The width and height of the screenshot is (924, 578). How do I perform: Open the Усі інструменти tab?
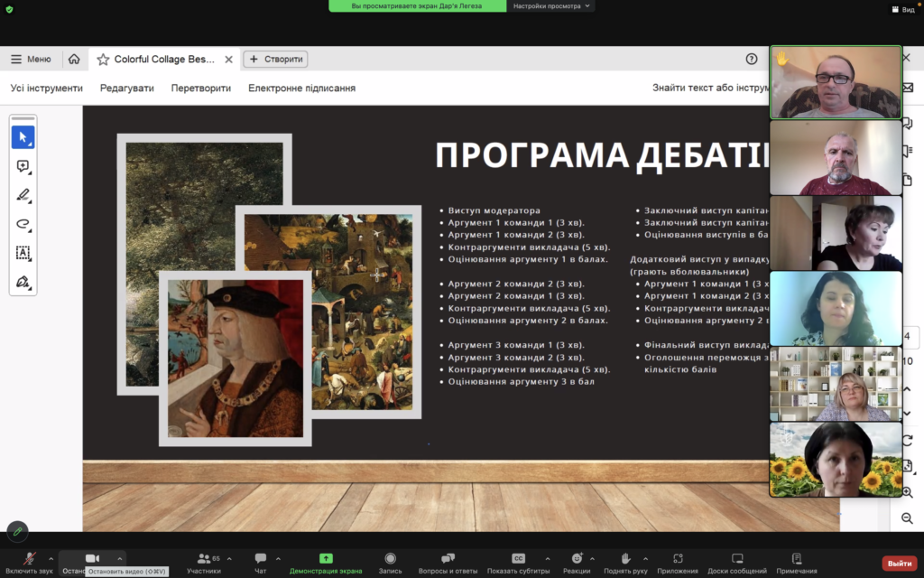[x=47, y=88]
